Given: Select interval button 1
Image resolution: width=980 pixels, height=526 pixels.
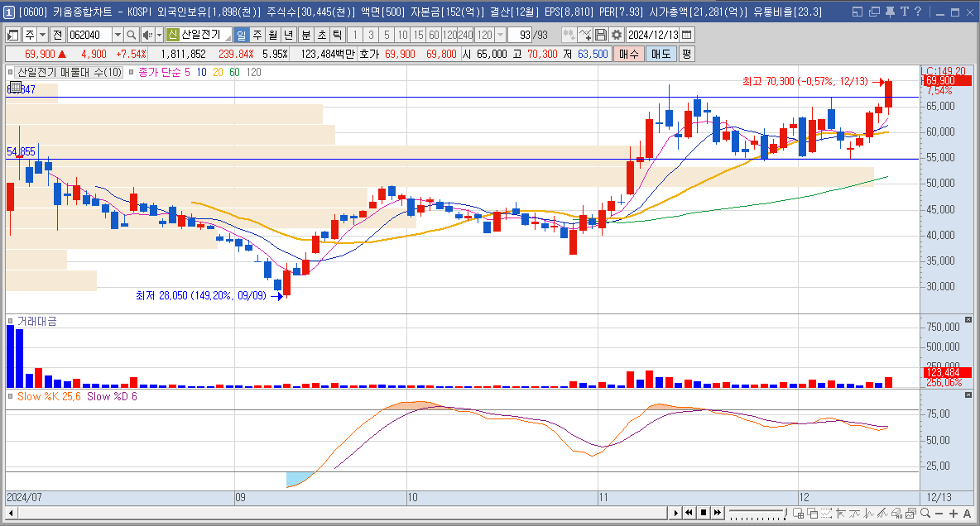Looking at the screenshot, I should click(x=355, y=35).
